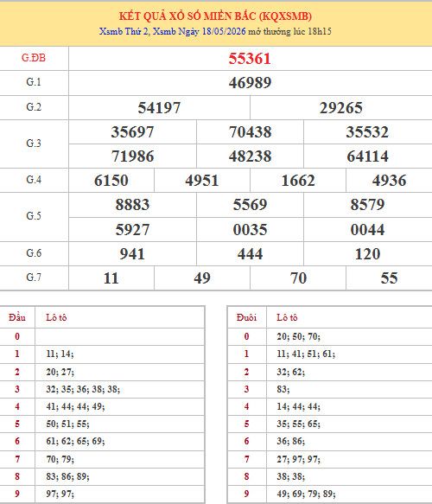Select the G.4 number 4936
Screen dimensions: 432x504
click(x=389, y=181)
